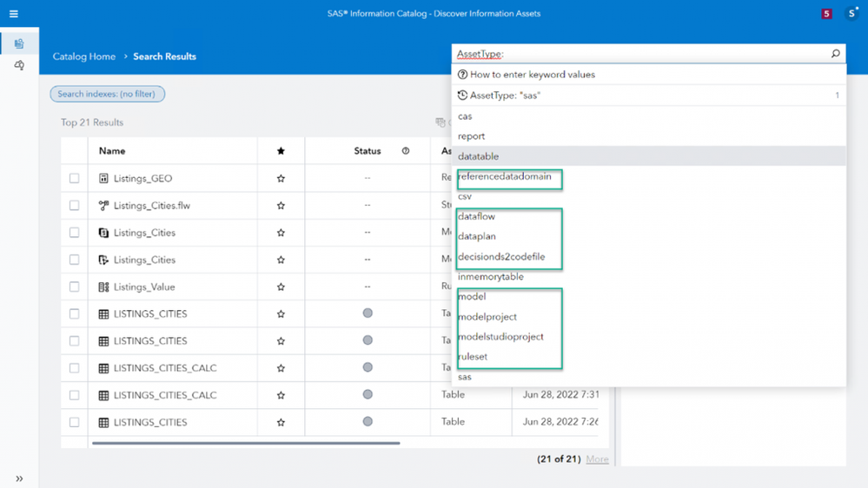Screen dimensions: 868x488
Task: Click into the AssetType search field
Action: point(641,54)
